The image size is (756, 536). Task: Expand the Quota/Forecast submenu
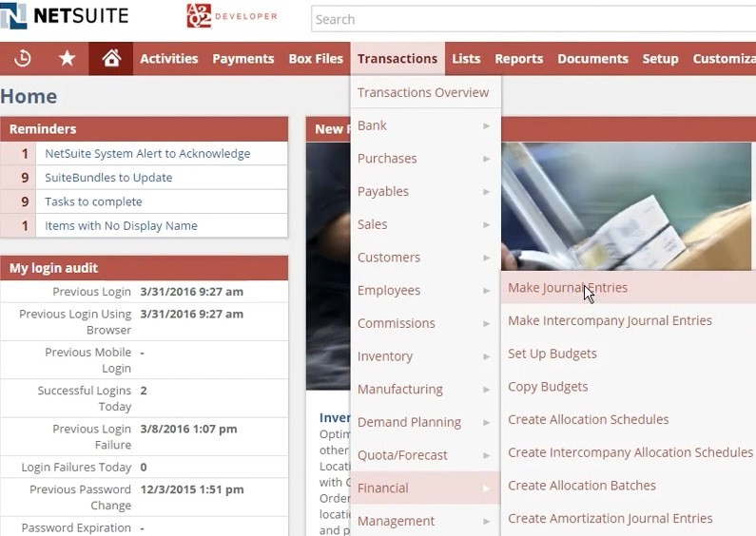[x=426, y=455]
